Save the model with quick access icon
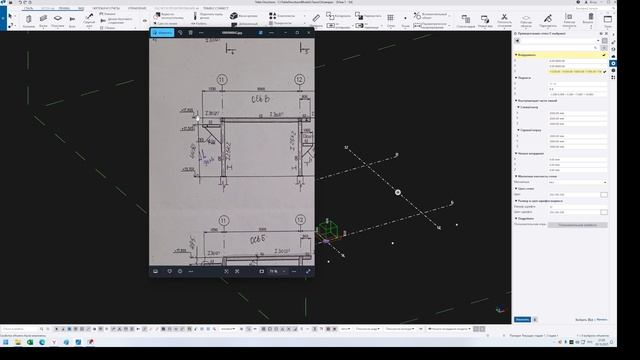The width and height of the screenshot is (640, 360). tap(10, 2)
